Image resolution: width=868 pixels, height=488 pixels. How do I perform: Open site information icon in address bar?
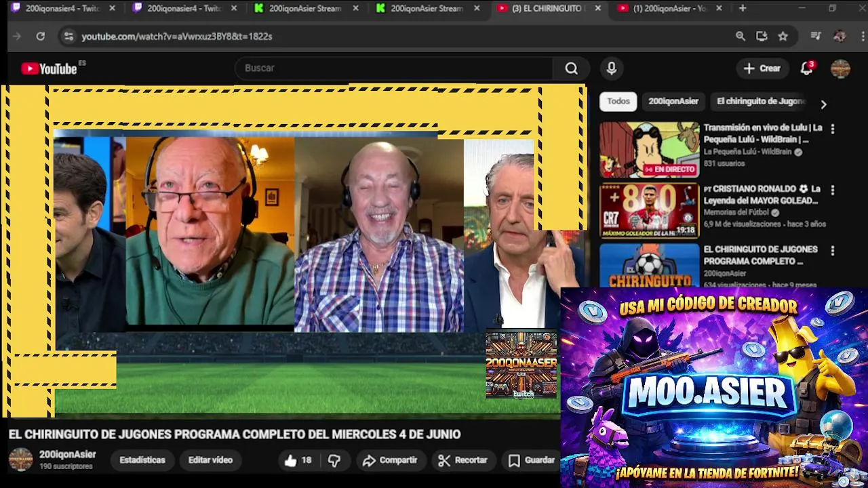68,37
